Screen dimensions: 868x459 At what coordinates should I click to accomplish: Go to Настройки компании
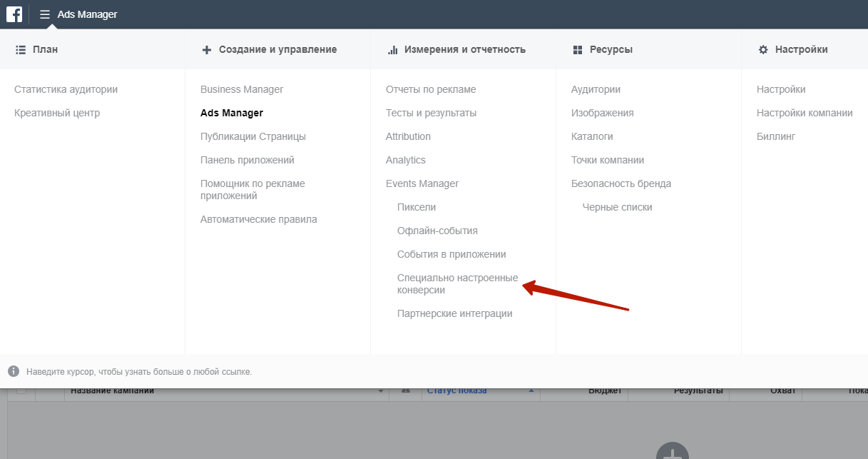(805, 113)
